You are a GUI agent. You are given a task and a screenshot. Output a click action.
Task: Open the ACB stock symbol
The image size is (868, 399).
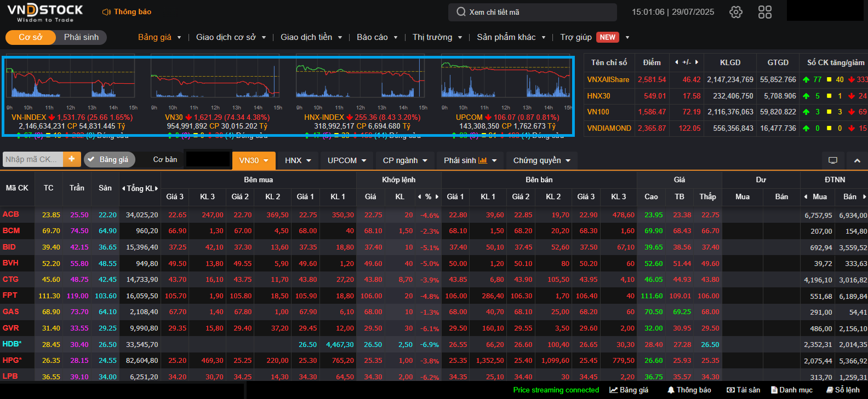coord(11,215)
